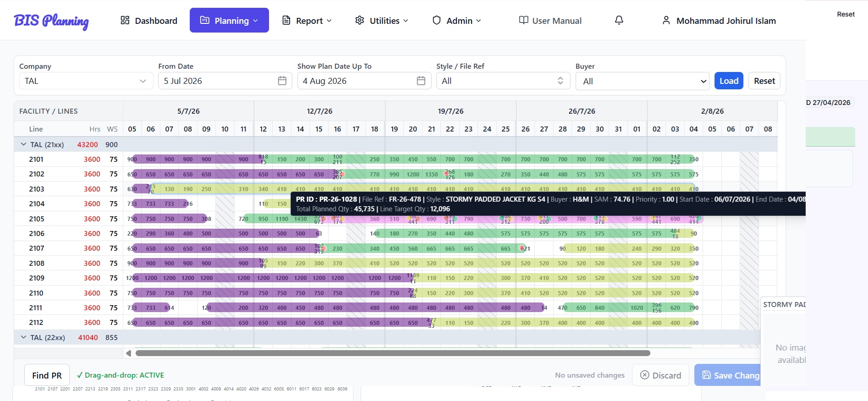This screenshot has height=401, width=868.
Task: Open the Report menu
Action: pos(307,20)
